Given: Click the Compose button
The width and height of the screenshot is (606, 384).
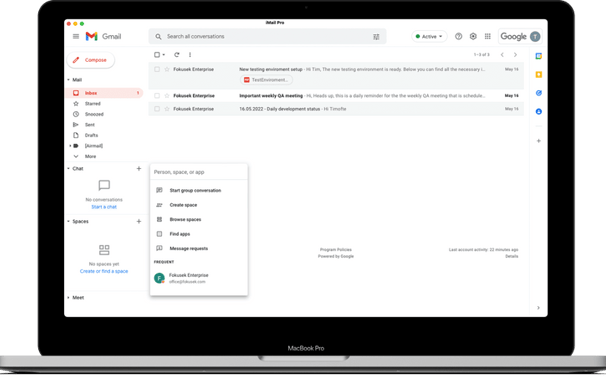Looking at the screenshot, I should coord(91,60).
